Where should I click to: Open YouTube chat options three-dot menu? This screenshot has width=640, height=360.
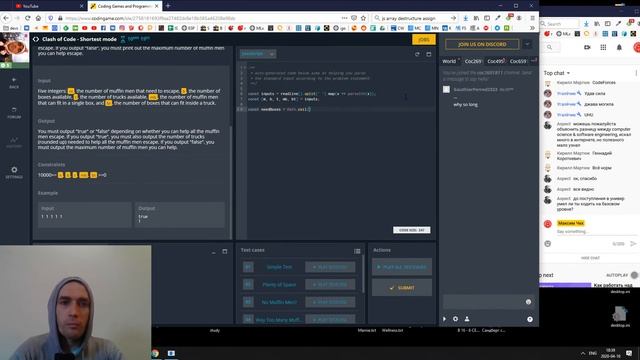(x=636, y=73)
